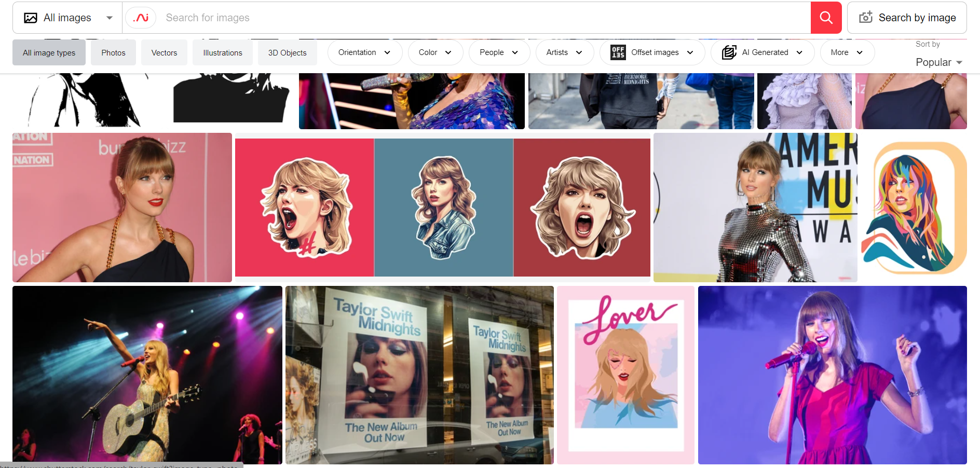Image resolution: width=980 pixels, height=468 pixels.
Task: Open the silver sequin dress AMAs photo
Action: [755, 208]
